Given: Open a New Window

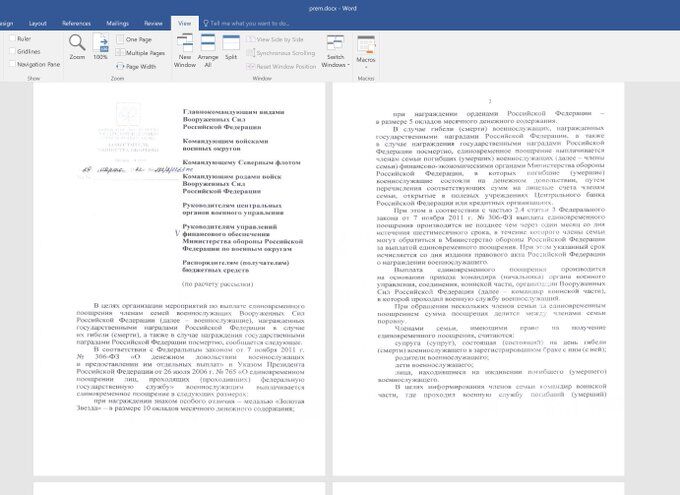Looking at the screenshot, I should [185, 51].
